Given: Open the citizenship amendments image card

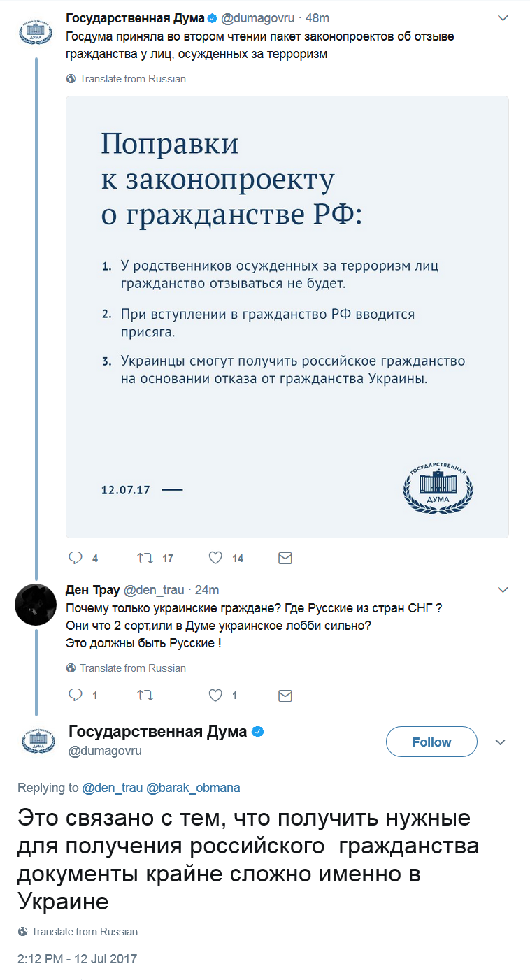Looking at the screenshot, I should click(287, 317).
